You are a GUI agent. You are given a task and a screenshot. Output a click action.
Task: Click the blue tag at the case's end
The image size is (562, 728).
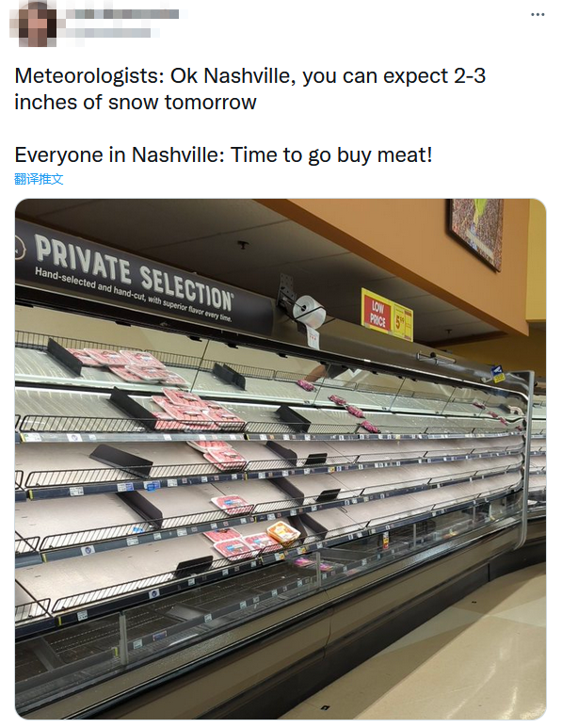coord(497,373)
